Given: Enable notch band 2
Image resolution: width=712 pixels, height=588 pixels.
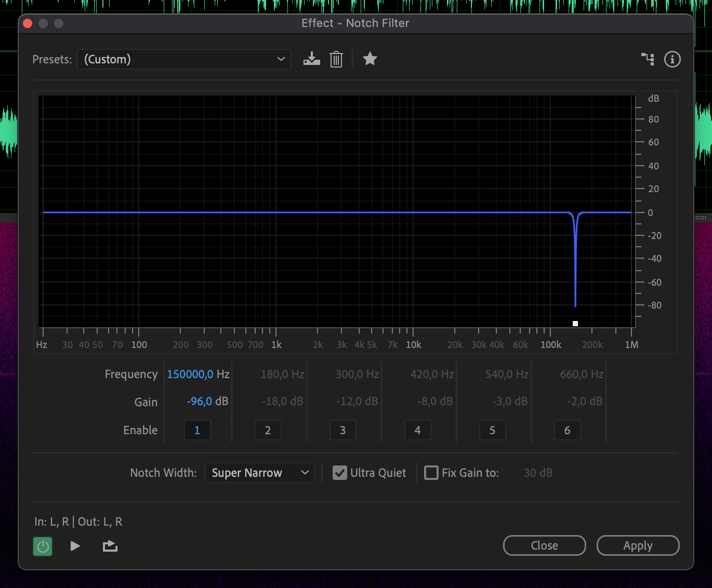Looking at the screenshot, I should [268, 430].
